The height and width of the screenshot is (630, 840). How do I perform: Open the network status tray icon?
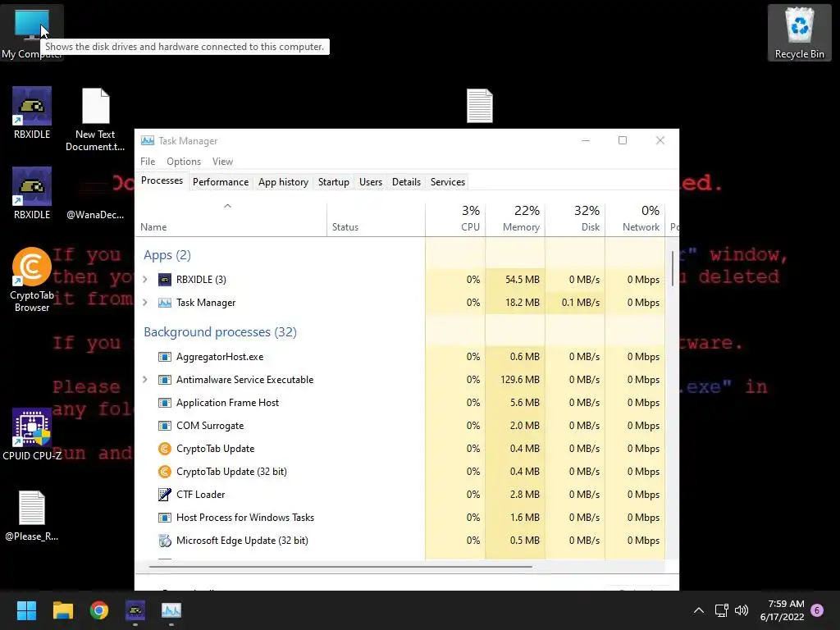click(x=721, y=610)
